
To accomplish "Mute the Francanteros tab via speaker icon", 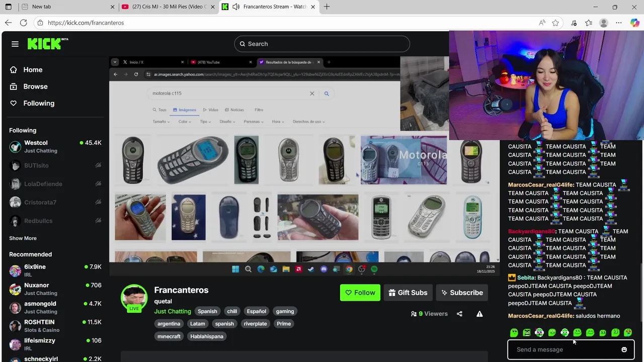I will point(236,7).
